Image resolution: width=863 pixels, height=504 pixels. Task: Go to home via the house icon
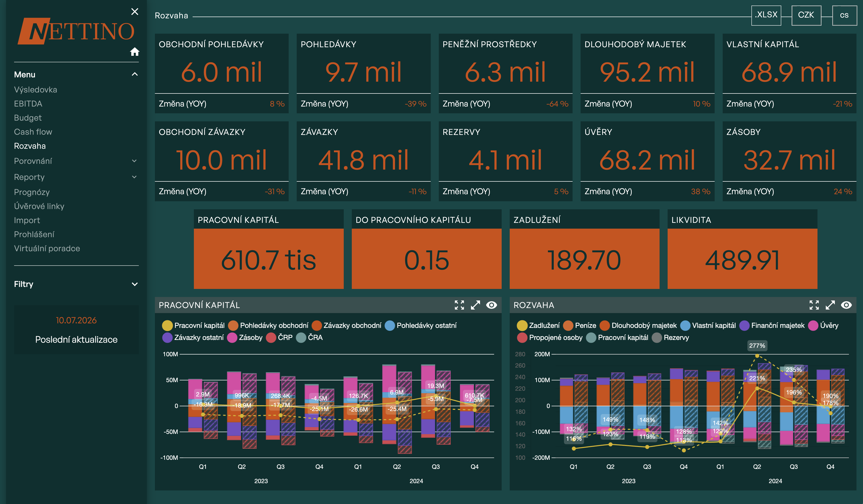(135, 52)
